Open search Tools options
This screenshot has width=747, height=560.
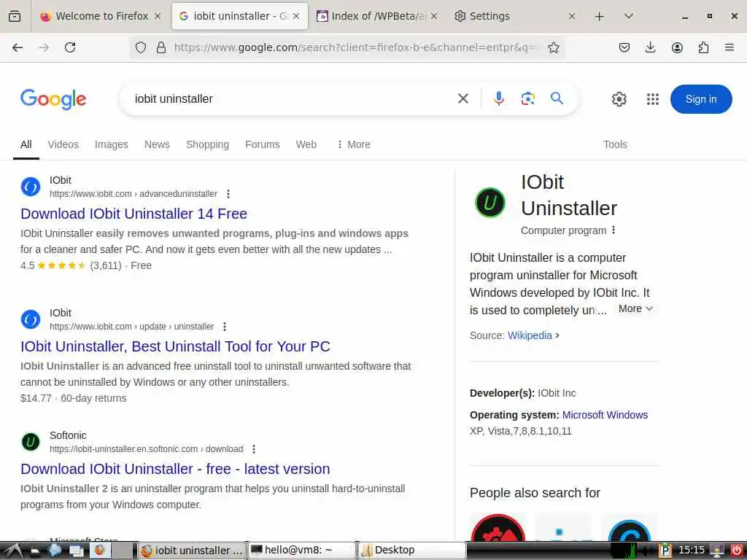coord(615,144)
